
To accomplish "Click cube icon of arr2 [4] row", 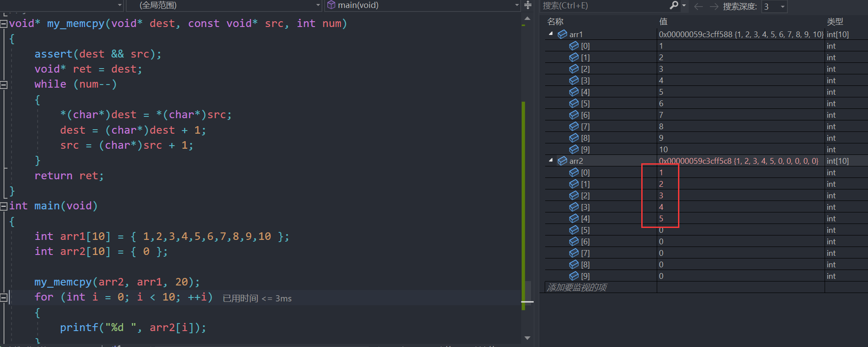I will pyautogui.click(x=574, y=218).
